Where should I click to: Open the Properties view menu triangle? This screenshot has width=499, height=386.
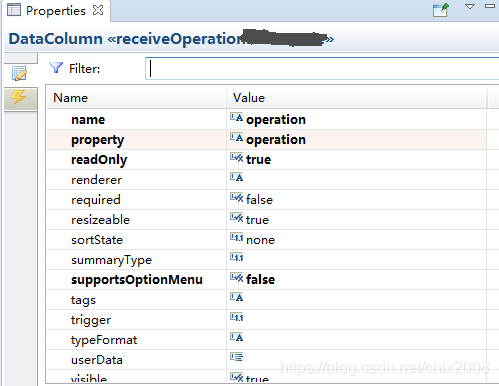(x=470, y=7)
